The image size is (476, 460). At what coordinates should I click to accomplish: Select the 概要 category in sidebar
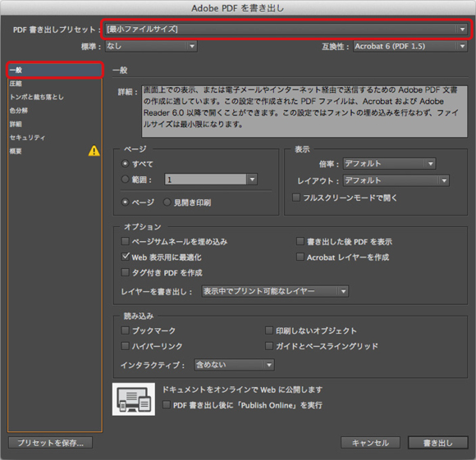55,151
